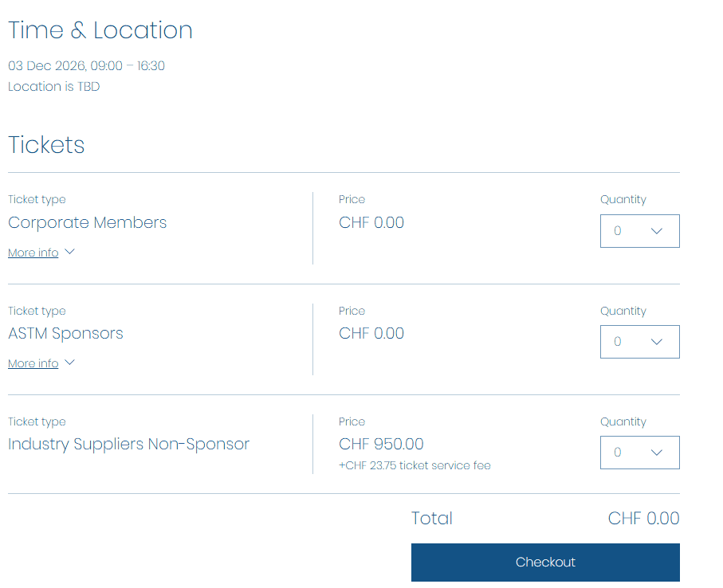Click arrow icon in Industry Suppliers quantity box
The width and height of the screenshot is (723, 588).
pos(657,453)
